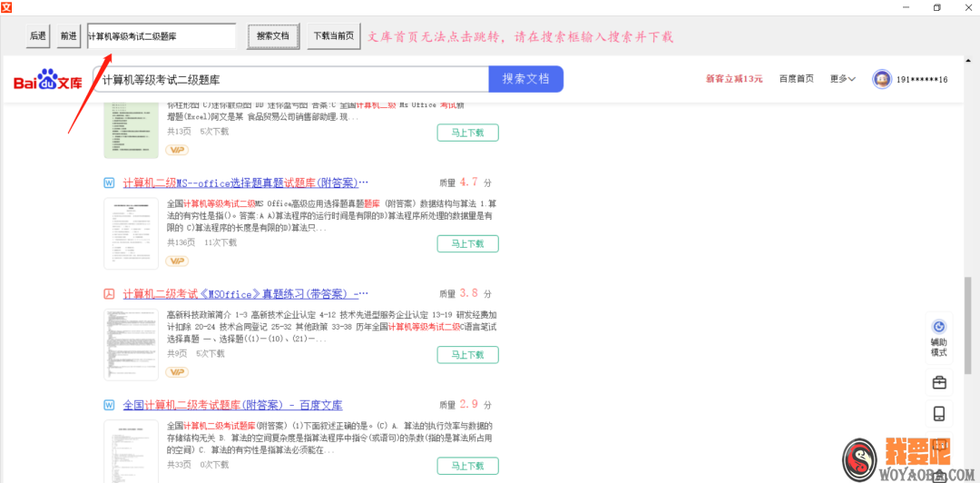Open the user avatar icon
980x483 pixels.
[880, 79]
